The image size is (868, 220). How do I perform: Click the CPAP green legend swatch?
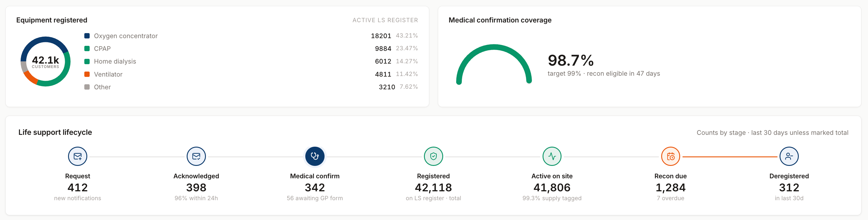(x=87, y=48)
